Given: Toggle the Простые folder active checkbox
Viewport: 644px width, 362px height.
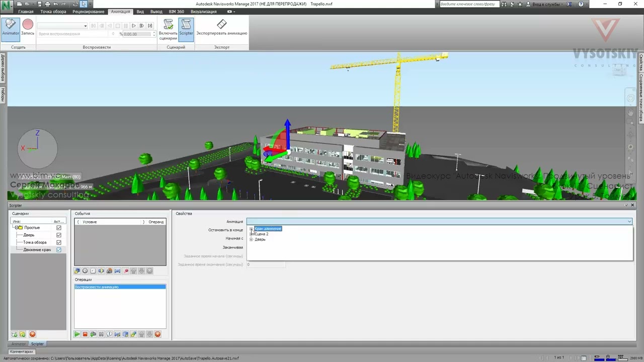Looking at the screenshot, I should point(59,228).
